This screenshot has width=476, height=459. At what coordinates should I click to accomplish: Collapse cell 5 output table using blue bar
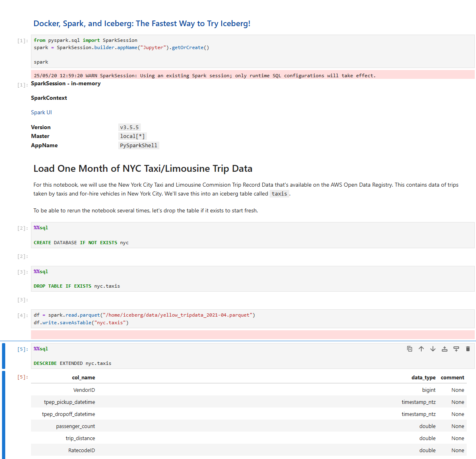[4, 414]
